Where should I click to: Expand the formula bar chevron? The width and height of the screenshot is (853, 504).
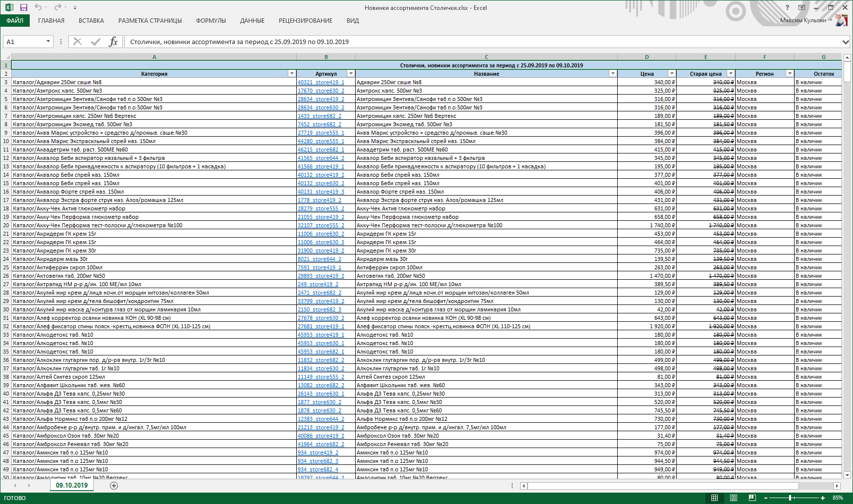846,42
